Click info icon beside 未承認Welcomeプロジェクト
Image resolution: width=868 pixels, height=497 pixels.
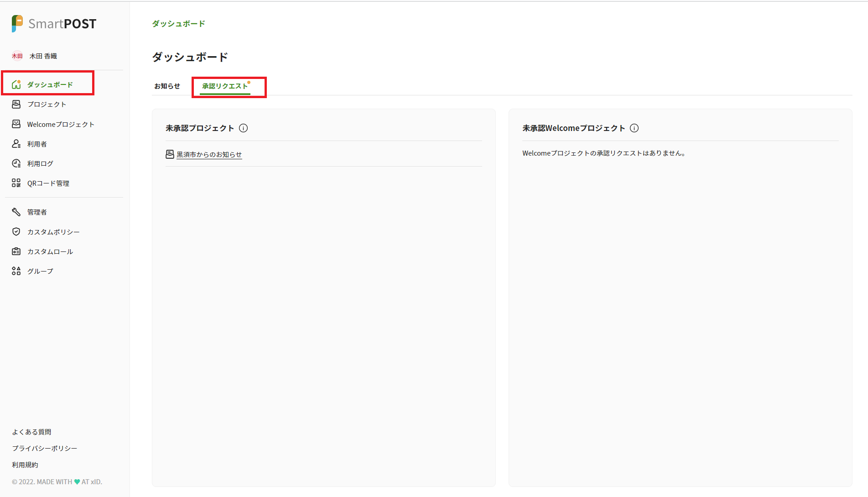(634, 128)
